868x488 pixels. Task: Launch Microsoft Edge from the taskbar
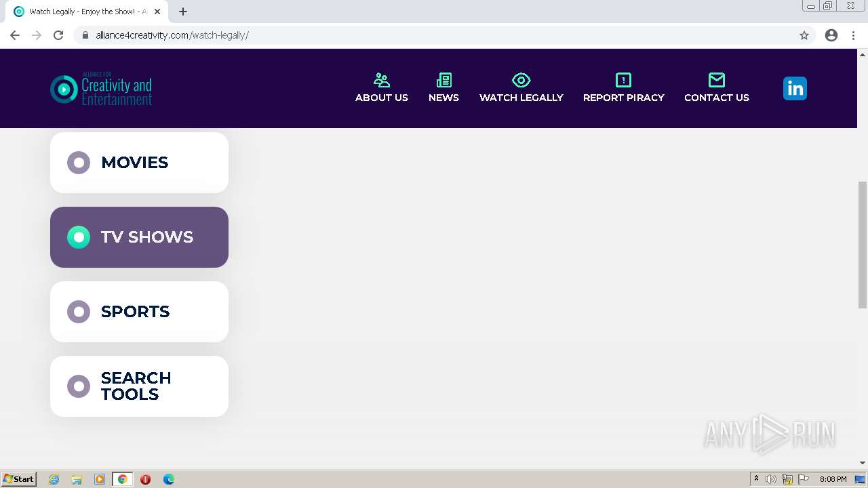tap(169, 479)
